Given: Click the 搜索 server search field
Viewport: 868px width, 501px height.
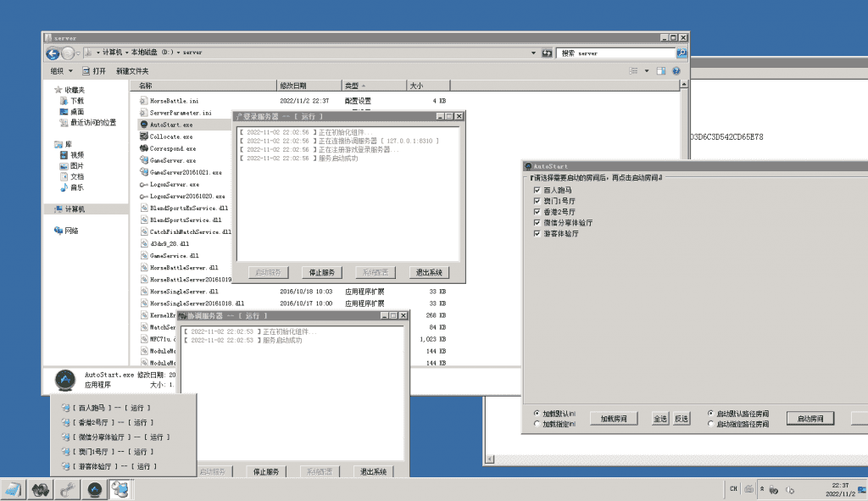Looking at the screenshot, I should pyautogui.click(x=616, y=53).
